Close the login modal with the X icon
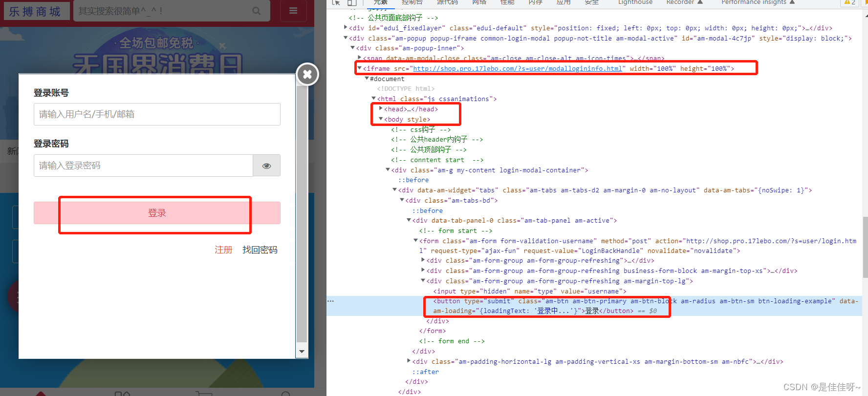Viewport: 868px width, 396px height. 307,74
